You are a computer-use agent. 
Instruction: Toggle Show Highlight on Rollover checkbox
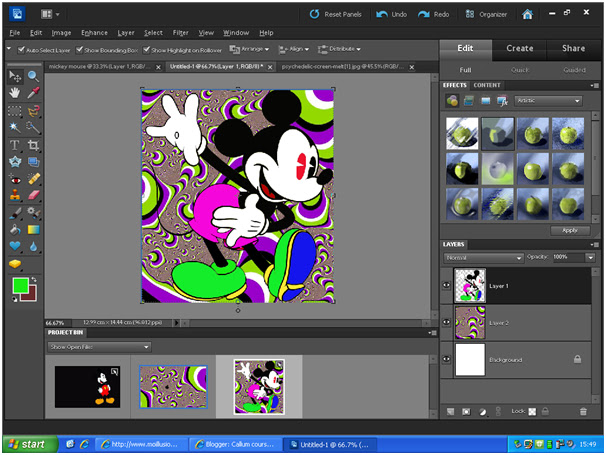coord(146,49)
